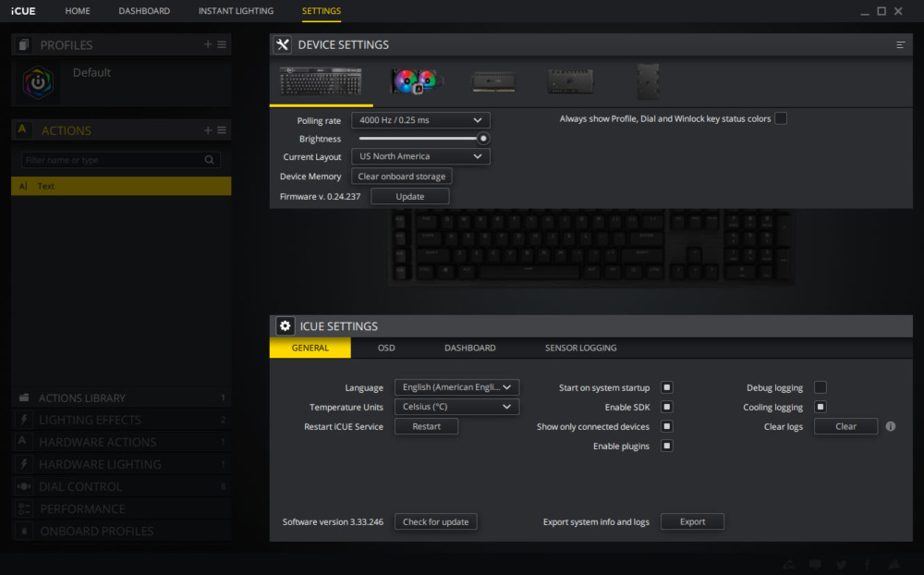Click the Onboard Profiles icon
Screen dimensions: 924x575
click(x=24, y=532)
